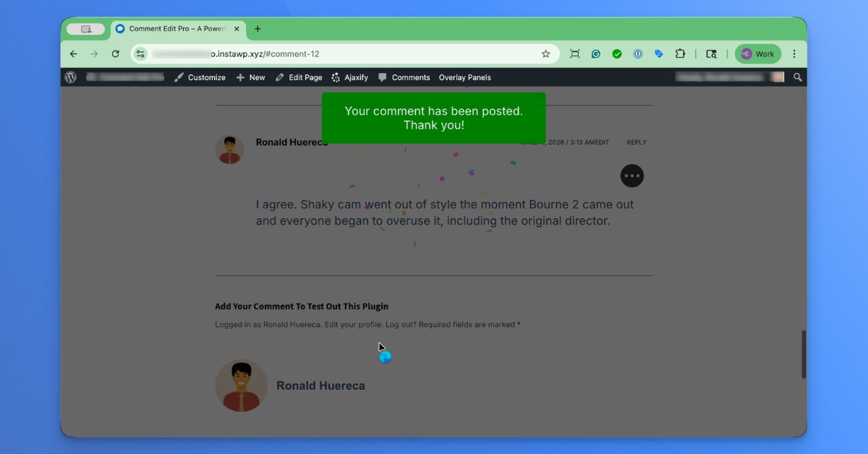Click Edit Page in the admin bar
This screenshot has width=868, height=454.
(x=299, y=77)
